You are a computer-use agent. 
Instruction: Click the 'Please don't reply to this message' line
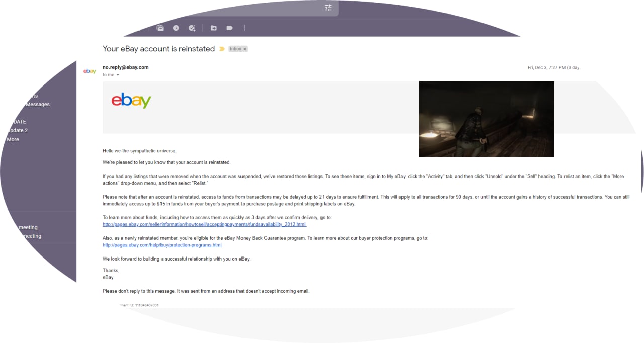pyautogui.click(x=206, y=291)
